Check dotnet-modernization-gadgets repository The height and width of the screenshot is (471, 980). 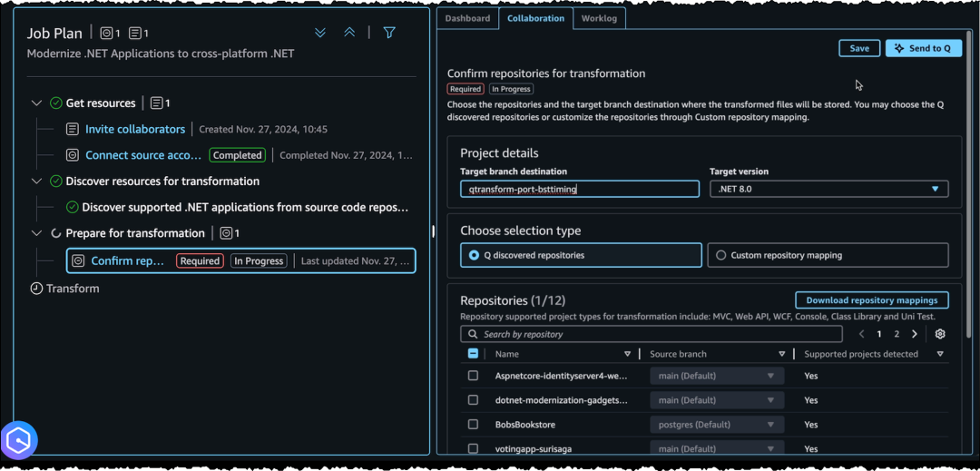473,400
